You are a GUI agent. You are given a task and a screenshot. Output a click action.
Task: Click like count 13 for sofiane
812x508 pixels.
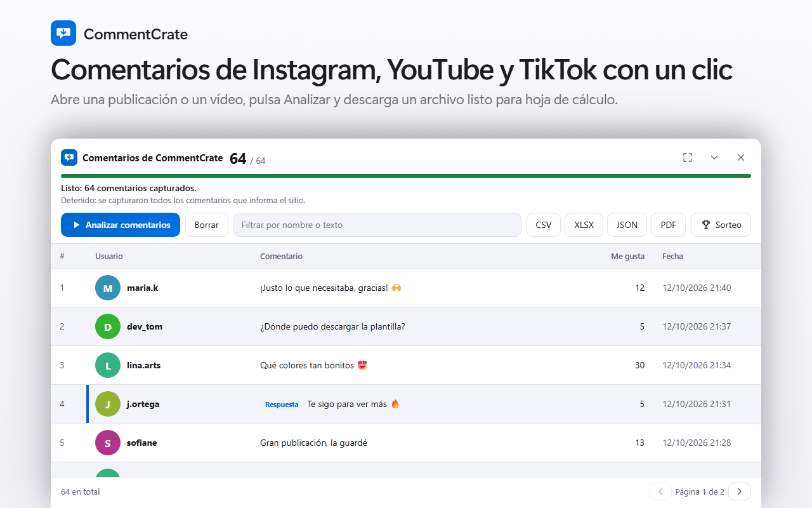(639, 443)
